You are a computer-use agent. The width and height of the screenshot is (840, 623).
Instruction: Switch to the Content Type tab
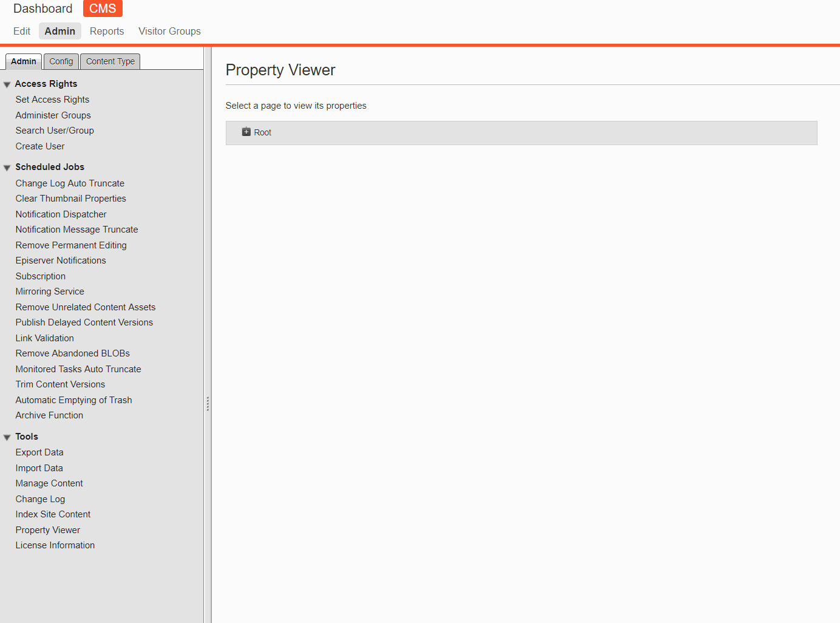coord(110,61)
